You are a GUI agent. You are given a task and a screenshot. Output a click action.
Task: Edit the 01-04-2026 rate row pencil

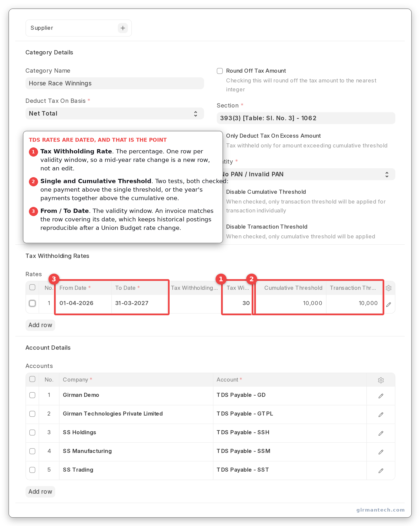389,304
